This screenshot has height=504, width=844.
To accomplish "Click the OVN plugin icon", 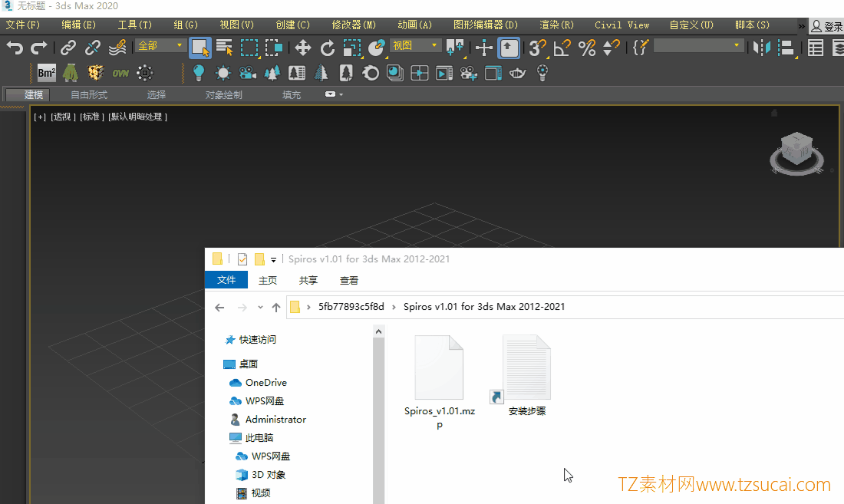I will pyautogui.click(x=120, y=73).
